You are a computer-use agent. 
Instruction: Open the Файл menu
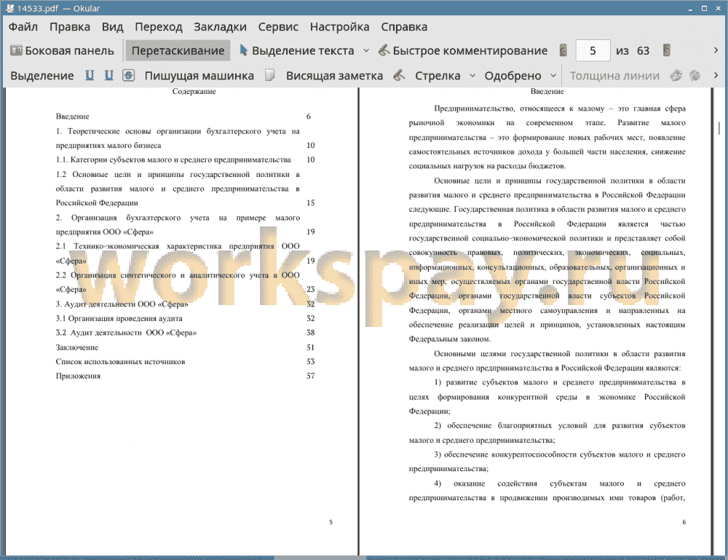click(23, 27)
